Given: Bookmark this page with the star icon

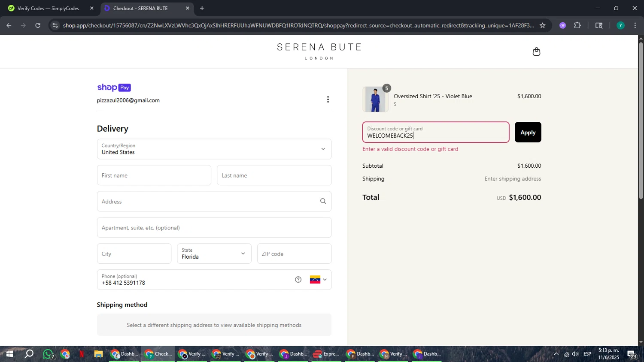Looking at the screenshot, I should point(542,25).
